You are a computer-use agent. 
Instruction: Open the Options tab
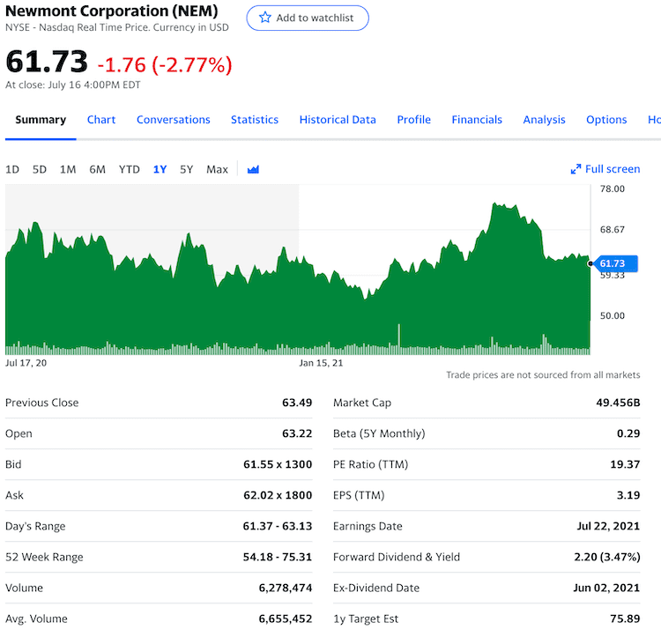pyautogui.click(x=606, y=120)
